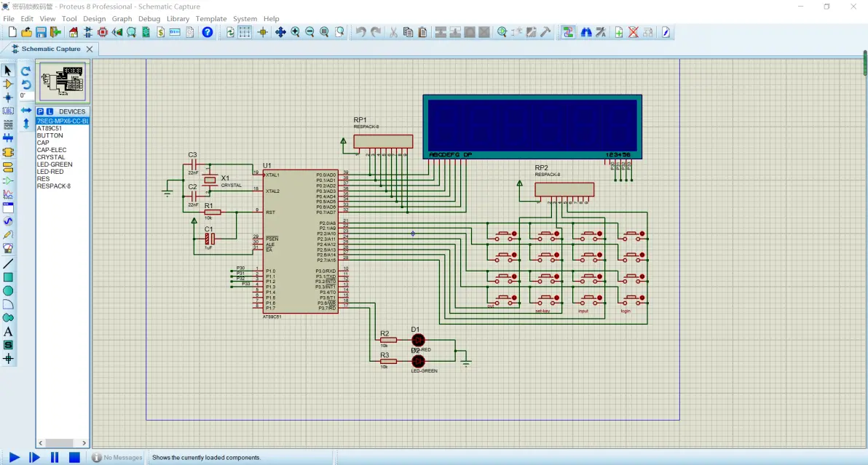This screenshot has width=868, height=465.
Task: Click the pan/center view arrows icon
Action: pos(280,32)
